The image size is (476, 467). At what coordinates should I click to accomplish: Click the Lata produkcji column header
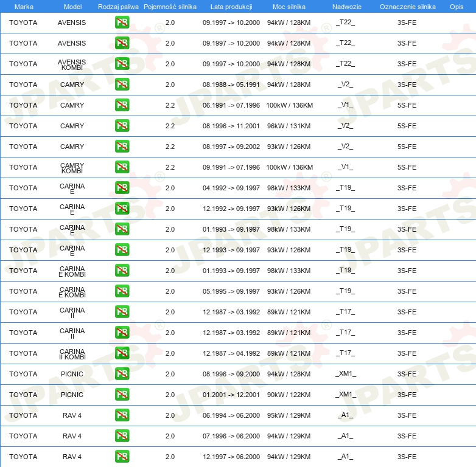tap(231, 7)
